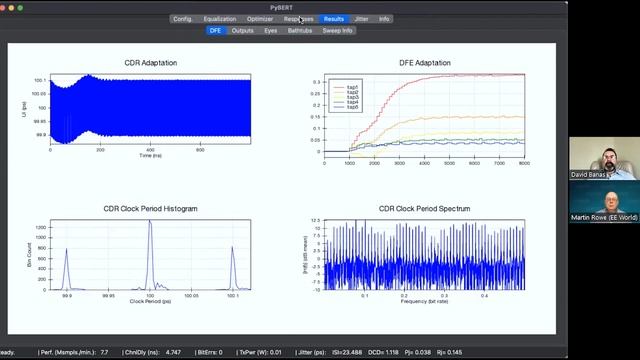
Task: Switch to the Outputs sub-tab
Action: (x=242, y=31)
